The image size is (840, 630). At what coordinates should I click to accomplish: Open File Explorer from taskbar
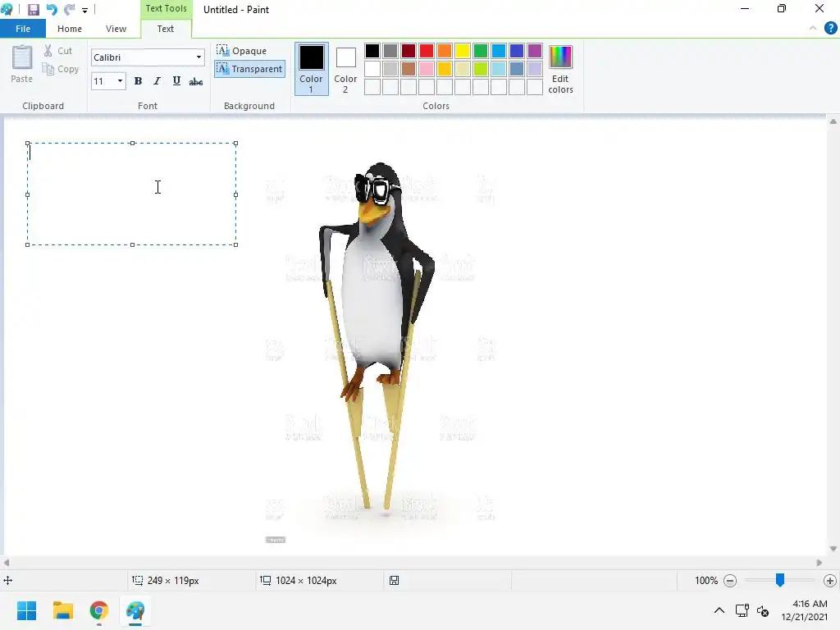[x=62, y=610]
